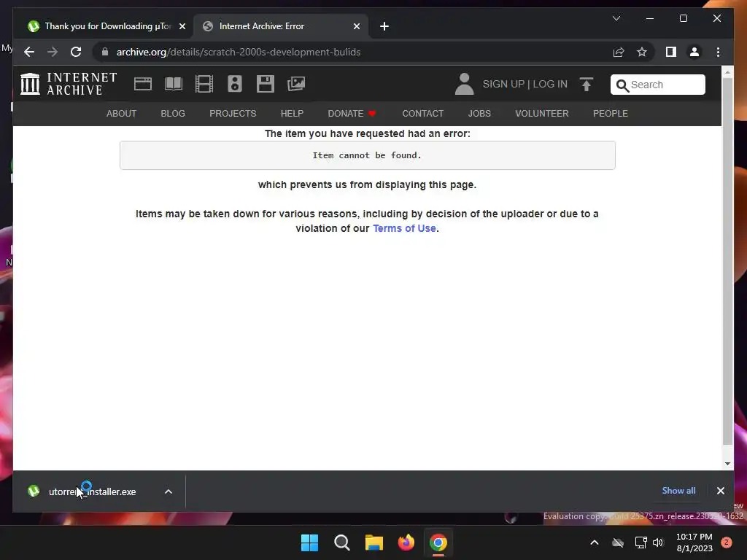The width and height of the screenshot is (747, 560).
Task: Open a new browser tab
Action: 384,26
